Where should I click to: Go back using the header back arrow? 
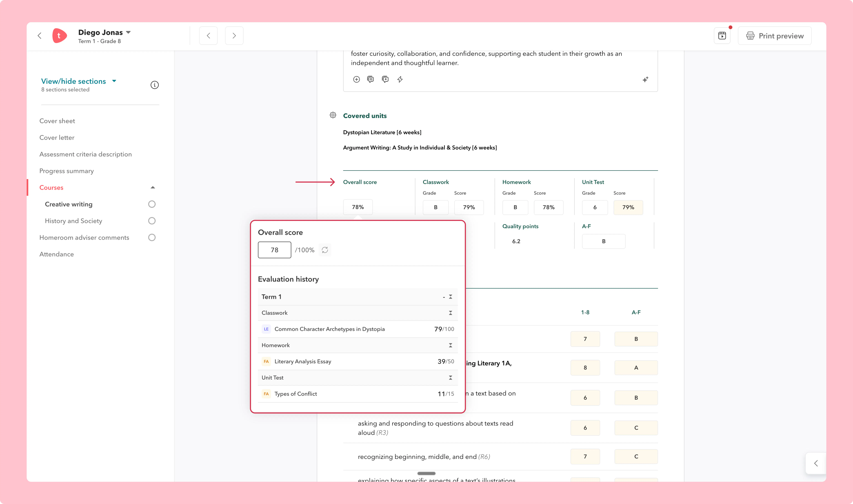click(x=40, y=36)
